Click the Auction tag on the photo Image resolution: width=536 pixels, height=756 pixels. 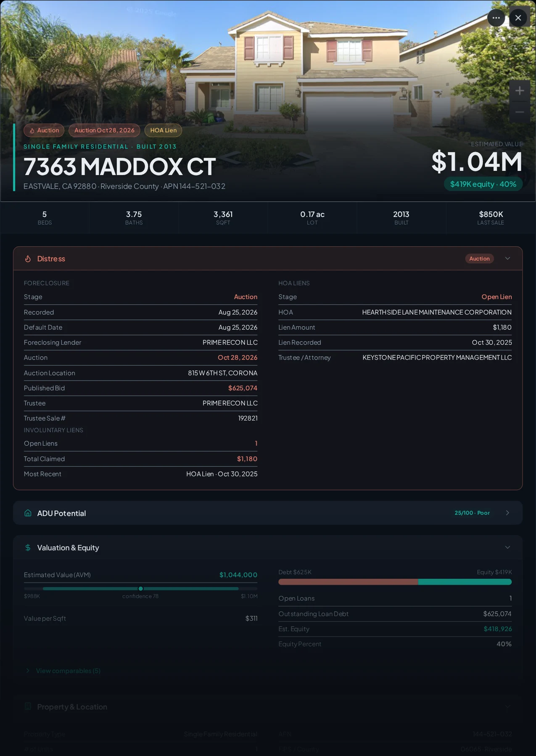(x=44, y=130)
